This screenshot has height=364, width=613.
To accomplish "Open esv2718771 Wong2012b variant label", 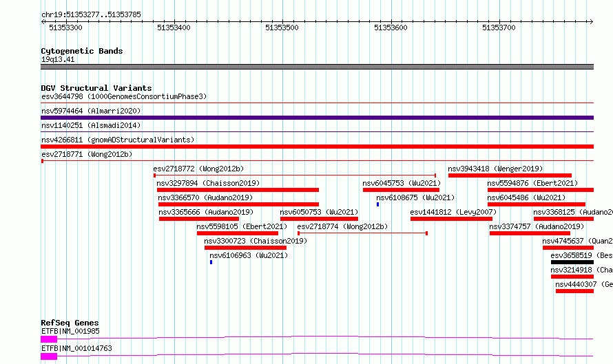I will [87, 154].
